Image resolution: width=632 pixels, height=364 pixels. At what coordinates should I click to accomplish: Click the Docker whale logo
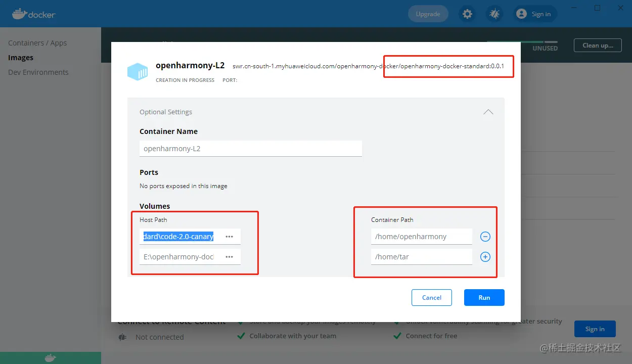click(34, 14)
